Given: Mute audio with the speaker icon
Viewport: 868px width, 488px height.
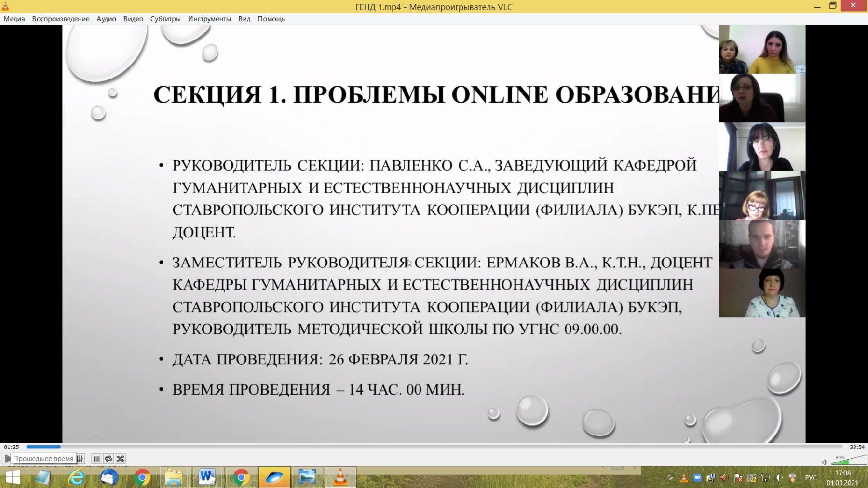Looking at the screenshot, I should coord(825,462).
